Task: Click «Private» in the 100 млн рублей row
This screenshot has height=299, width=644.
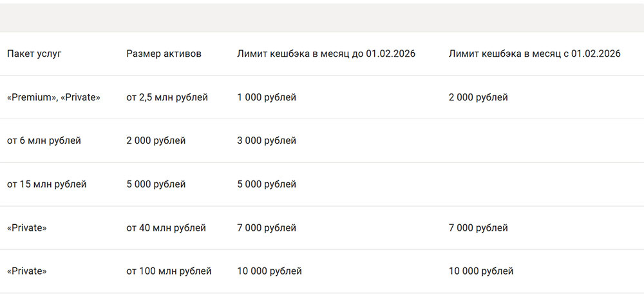Action: 26,271
